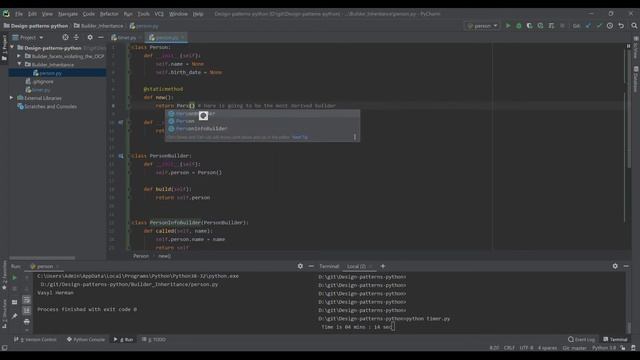
Task: Choose PersonInfoBuilder from the autocomplete popup
Action: pos(262,129)
